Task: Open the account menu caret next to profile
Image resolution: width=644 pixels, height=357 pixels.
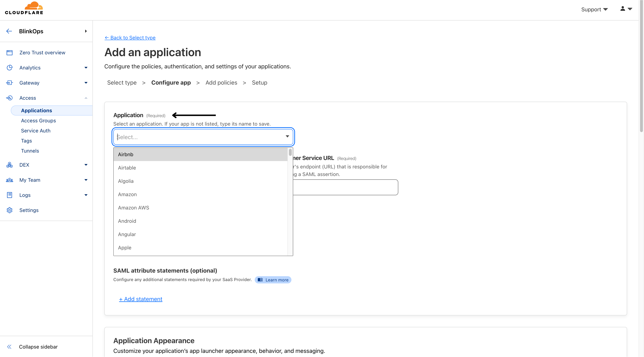Action: click(x=630, y=9)
